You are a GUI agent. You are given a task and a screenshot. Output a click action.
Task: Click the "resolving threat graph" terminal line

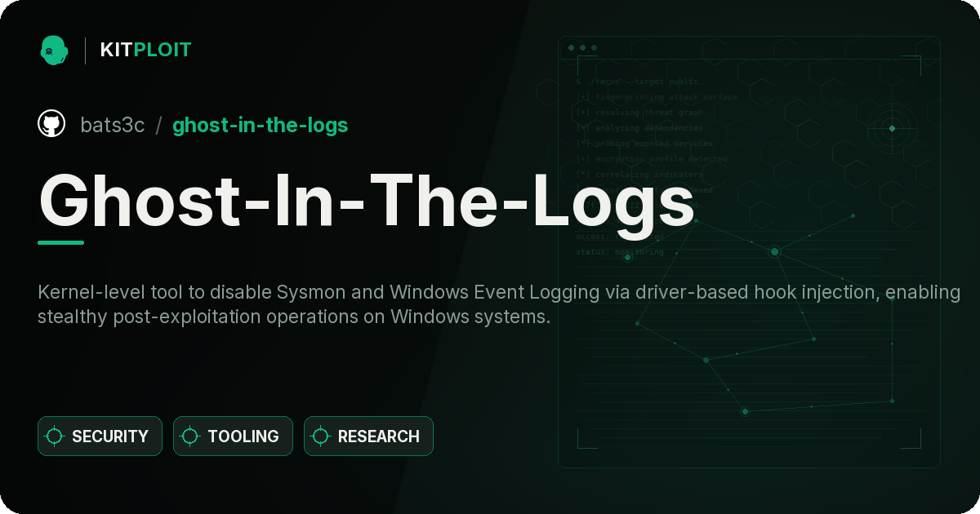click(639, 113)
